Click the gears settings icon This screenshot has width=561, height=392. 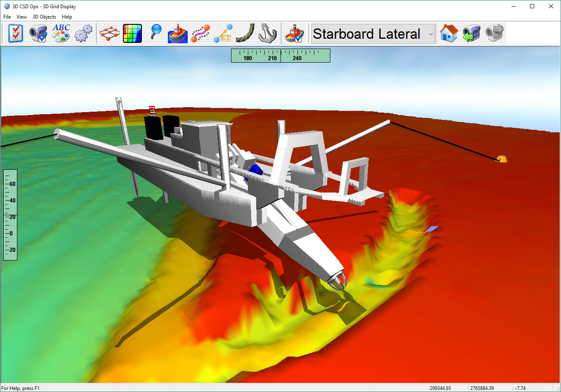coord(84,33)
